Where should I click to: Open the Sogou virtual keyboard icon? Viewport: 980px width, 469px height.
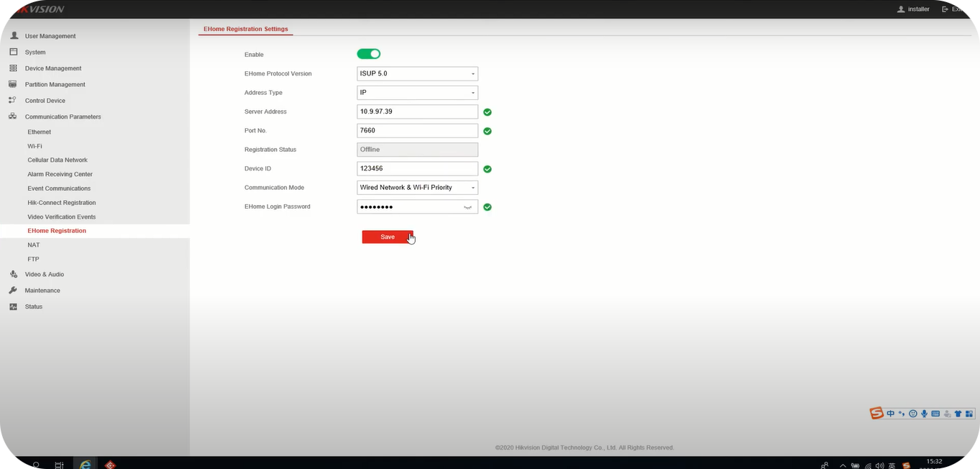click(935, 414)
